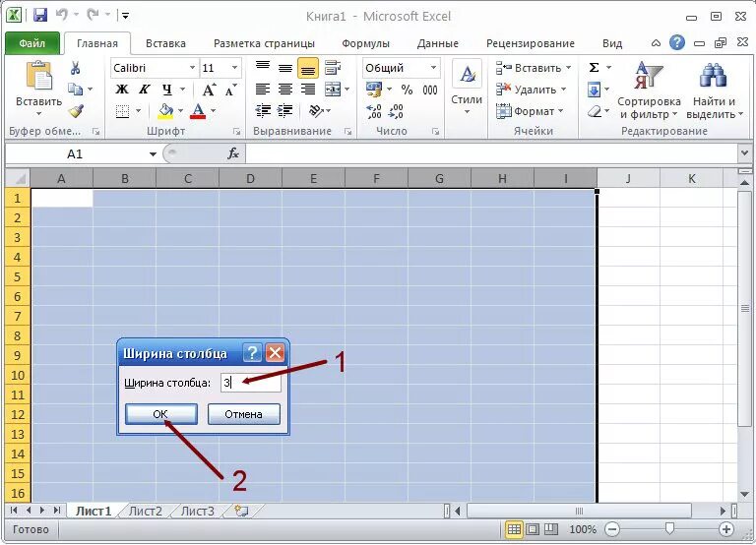Align text to vertical middle

[285, 68]
